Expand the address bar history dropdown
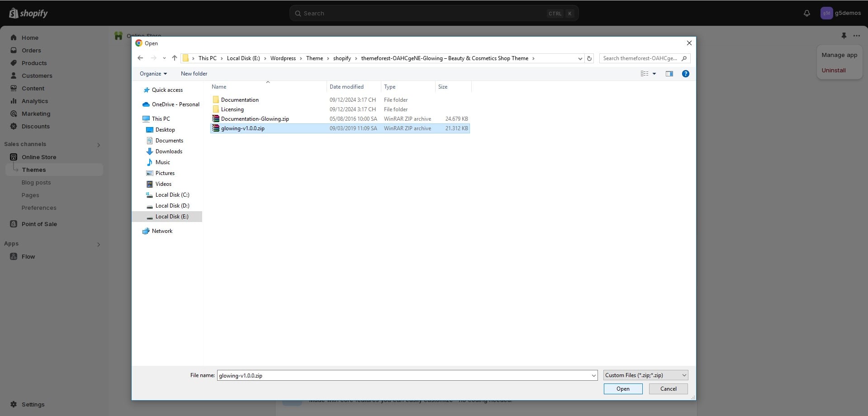 [580, 58]
